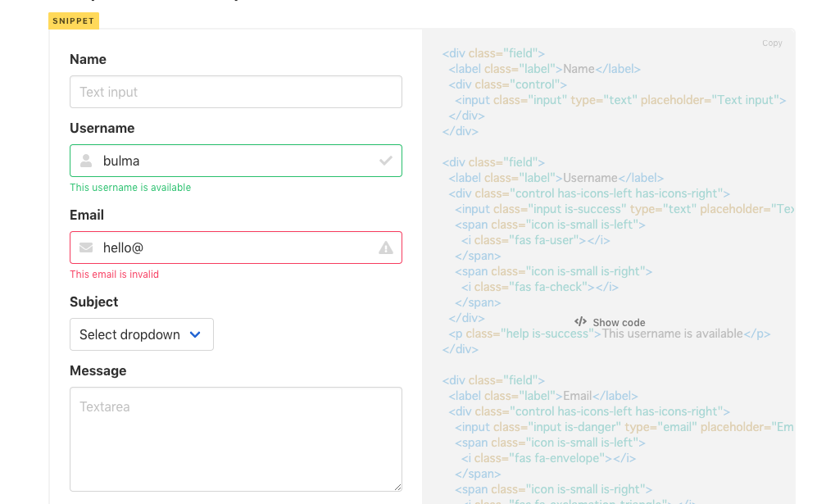
Task: Copy the code snippet
Action: [x=772, y=43]
